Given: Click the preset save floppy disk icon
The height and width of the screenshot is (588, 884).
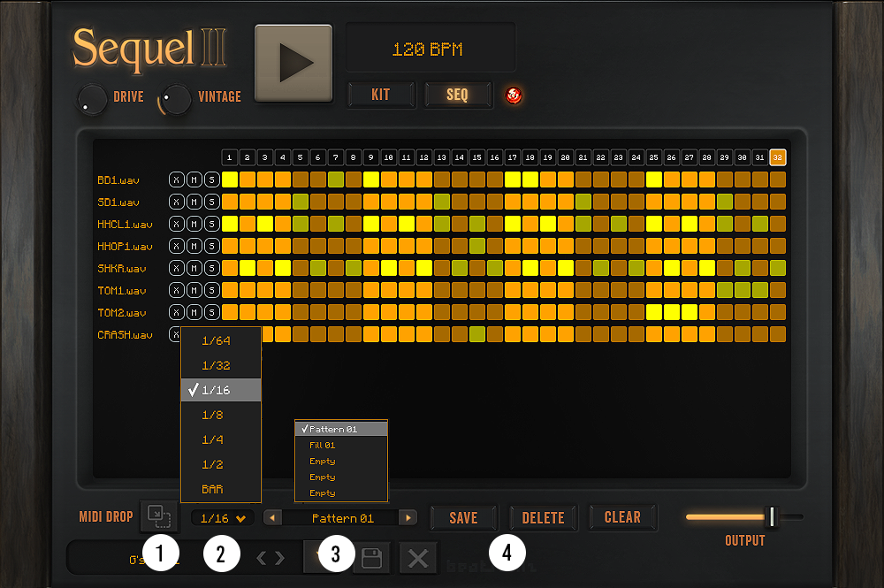Looking at the screenshot, I should [x=372, y=558].
